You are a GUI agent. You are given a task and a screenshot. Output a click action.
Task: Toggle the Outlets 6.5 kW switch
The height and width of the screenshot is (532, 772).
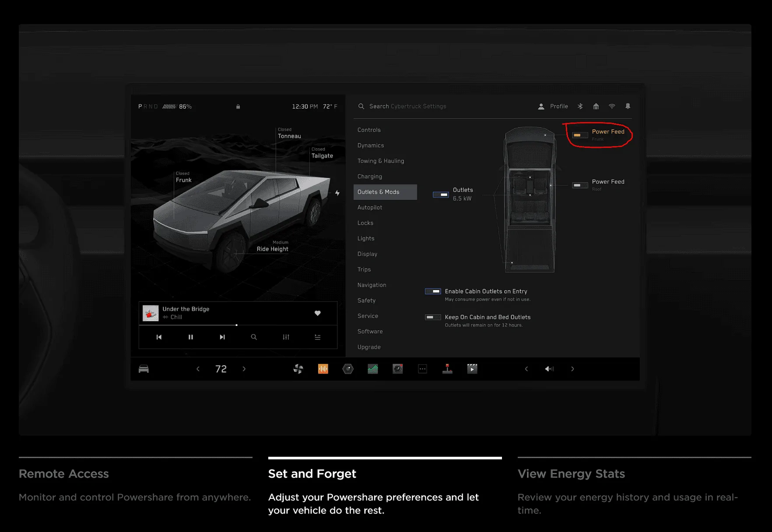click(441, 194)
